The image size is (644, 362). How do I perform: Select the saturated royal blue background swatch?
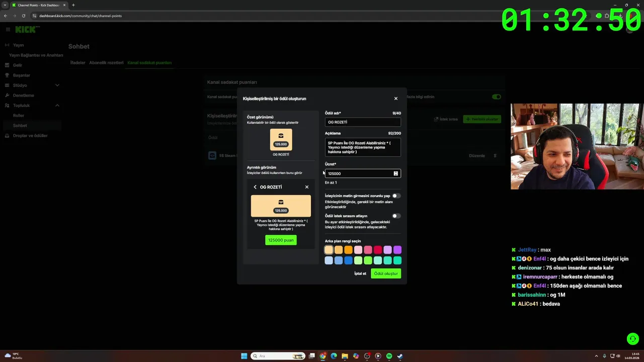(x=349, y=260)
